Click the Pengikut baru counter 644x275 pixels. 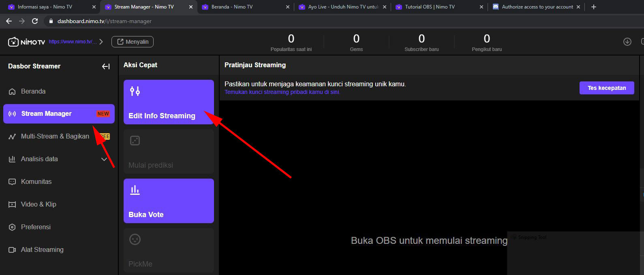tap(487, 43)
